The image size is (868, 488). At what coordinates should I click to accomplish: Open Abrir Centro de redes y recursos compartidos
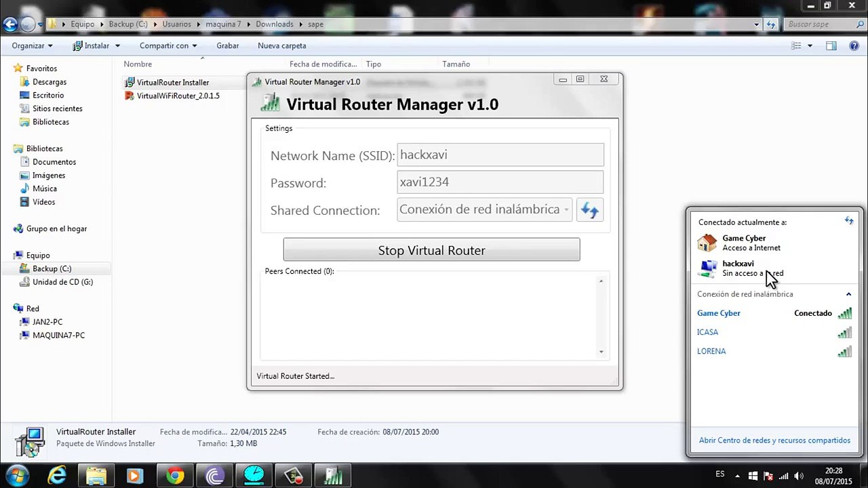(x=774, y=440)
